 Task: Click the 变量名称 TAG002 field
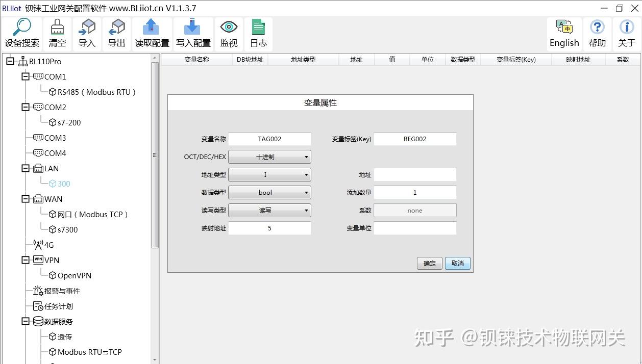(x=269, y=139)
